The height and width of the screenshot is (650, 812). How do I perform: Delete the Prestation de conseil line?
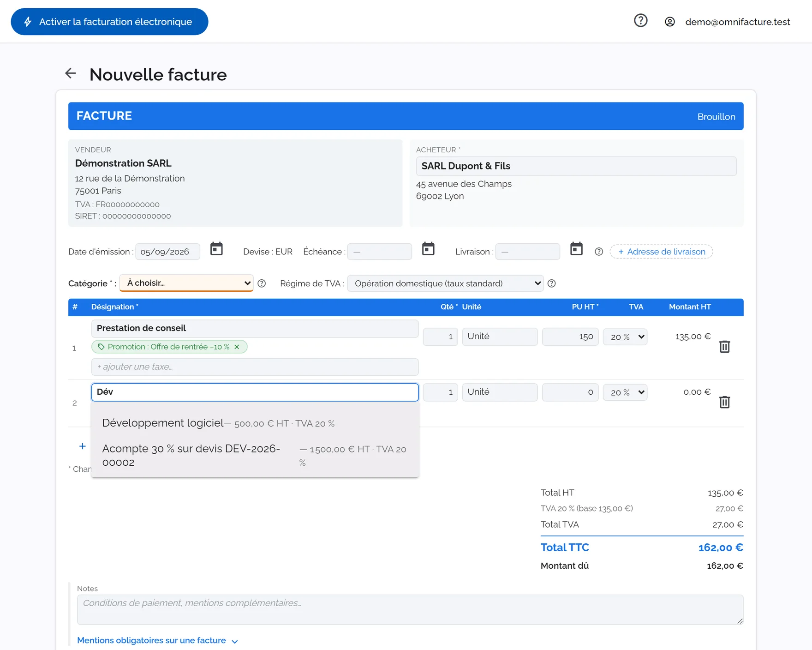724,347
